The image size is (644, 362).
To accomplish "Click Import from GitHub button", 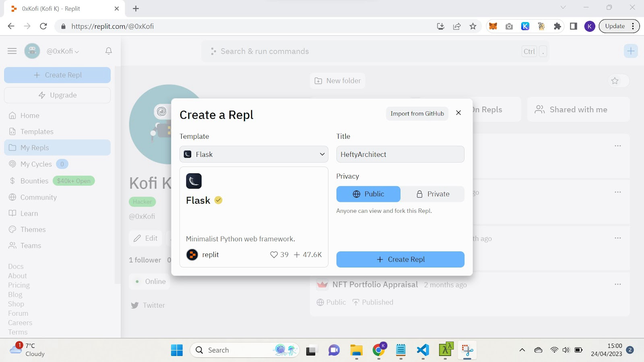I will pyautogui.click(x=417, y=113).
